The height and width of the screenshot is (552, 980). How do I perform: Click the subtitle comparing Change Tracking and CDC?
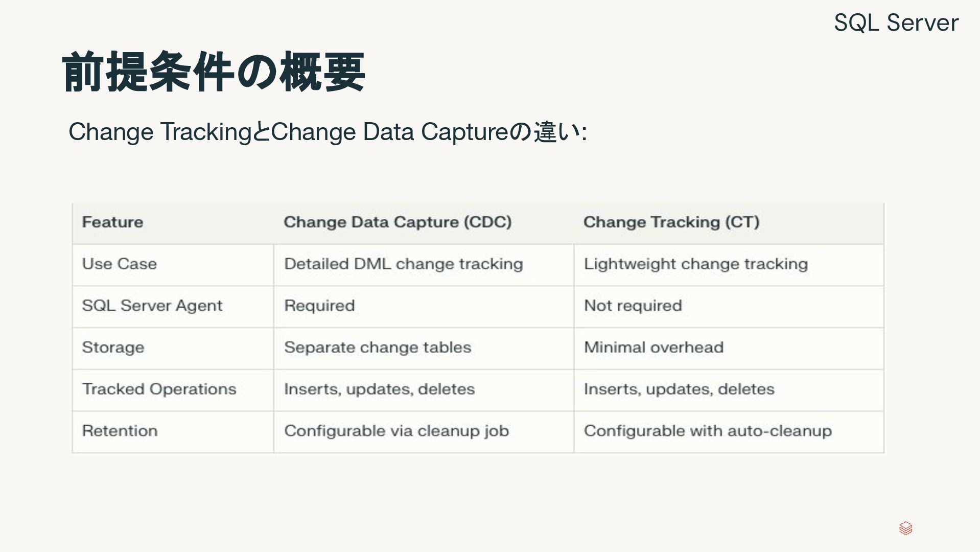coord(327,132)
